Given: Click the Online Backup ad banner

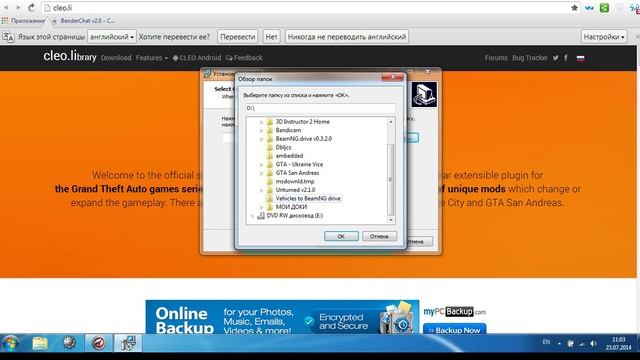Looking at the screenshot, I should [x=282, y=317].
